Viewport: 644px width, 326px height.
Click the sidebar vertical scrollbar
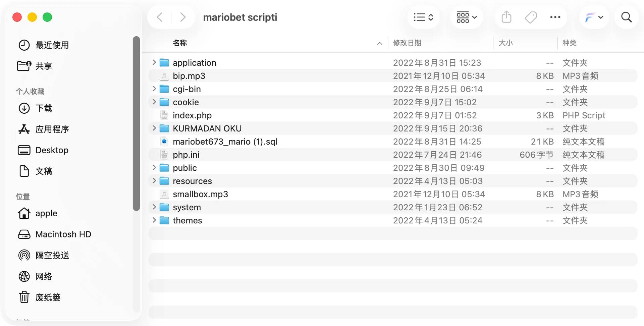click(x=136, y=123)
